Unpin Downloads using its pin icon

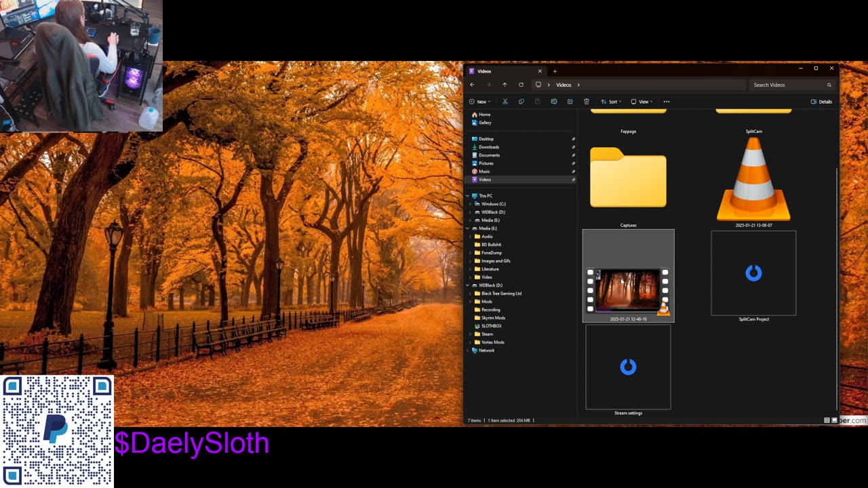(573, 147)
